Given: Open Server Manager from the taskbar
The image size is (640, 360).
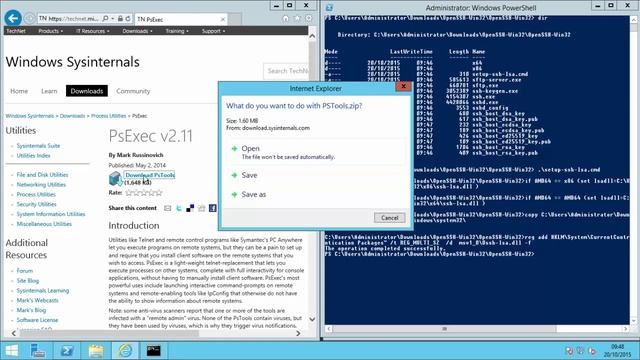Looking at the screenshot, I should pyautogui.click(x=38, y=351).
